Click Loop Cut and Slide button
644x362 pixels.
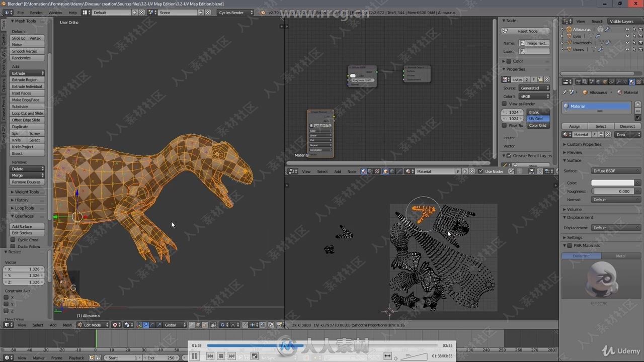click(x=27, y=113)
